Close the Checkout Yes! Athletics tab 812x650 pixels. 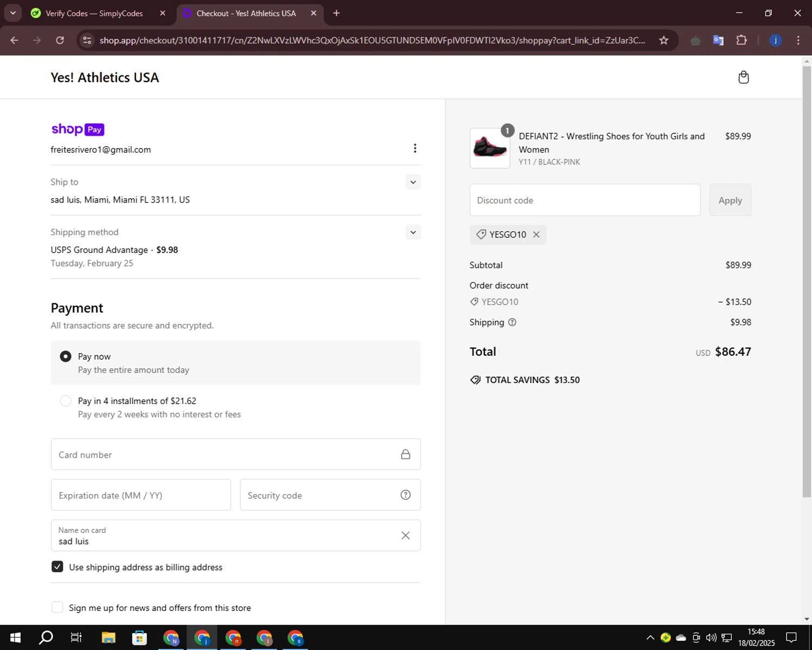pos(313,13)
